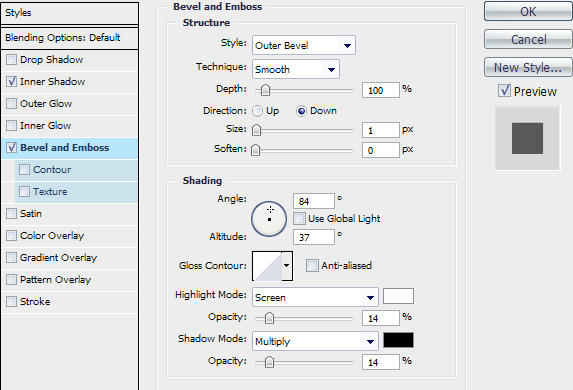Click the Depth slider handle
The width and height of the screenshot is (573, 390).
click(266, 90)
